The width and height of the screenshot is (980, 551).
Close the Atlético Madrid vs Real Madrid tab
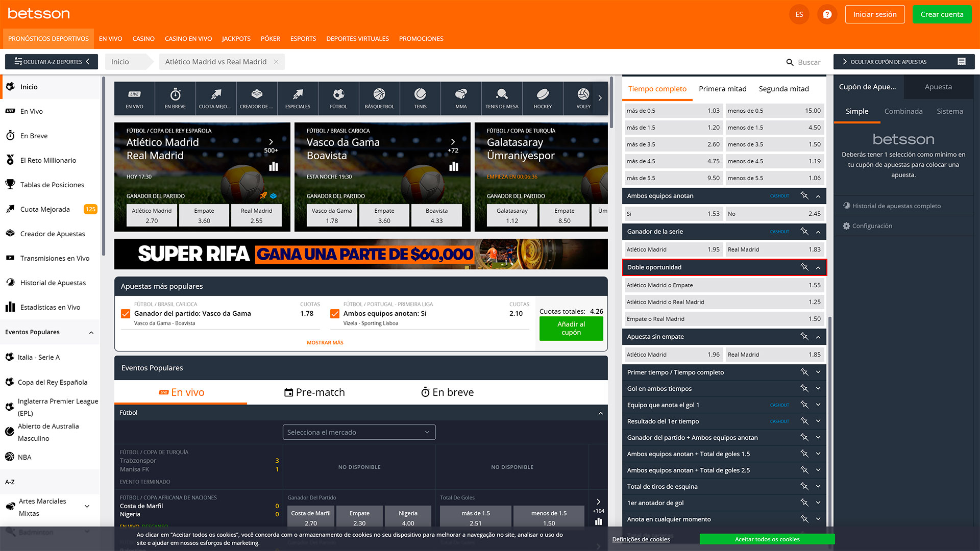click(276, 62)
